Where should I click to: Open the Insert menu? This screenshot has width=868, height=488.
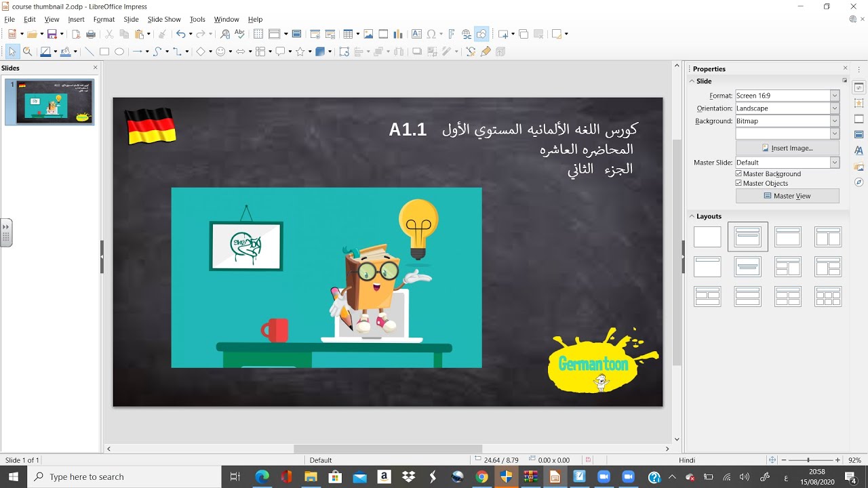pos(76,20)
